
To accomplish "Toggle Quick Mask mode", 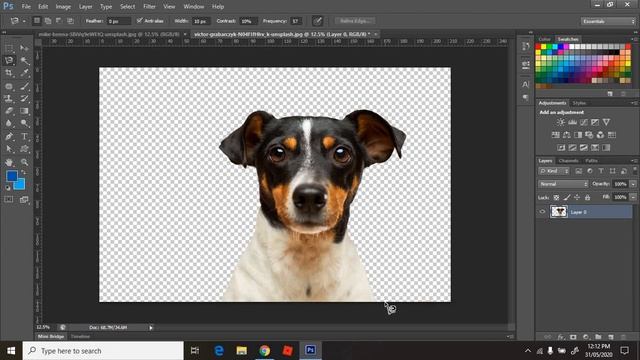I will 9,199.
